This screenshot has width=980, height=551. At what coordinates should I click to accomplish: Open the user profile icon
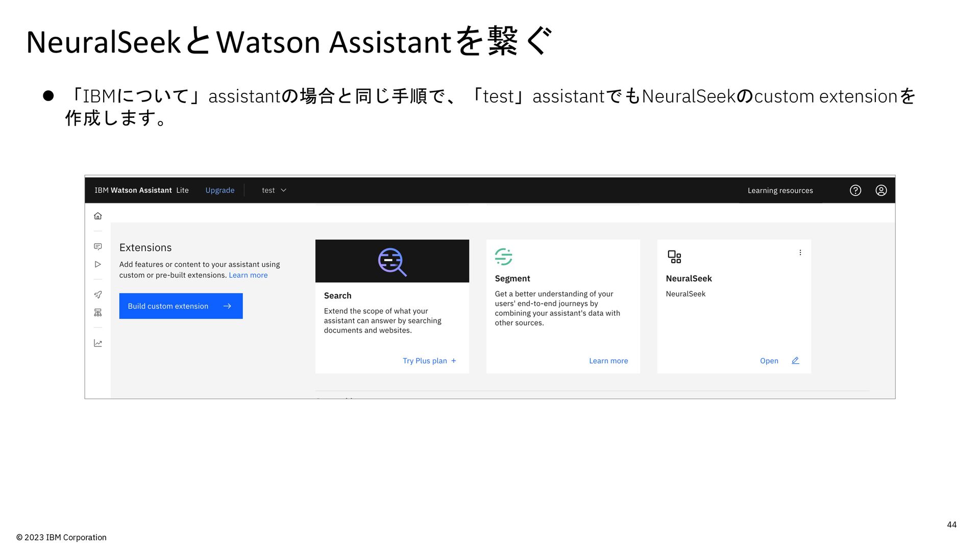click(x=881, y=190)
